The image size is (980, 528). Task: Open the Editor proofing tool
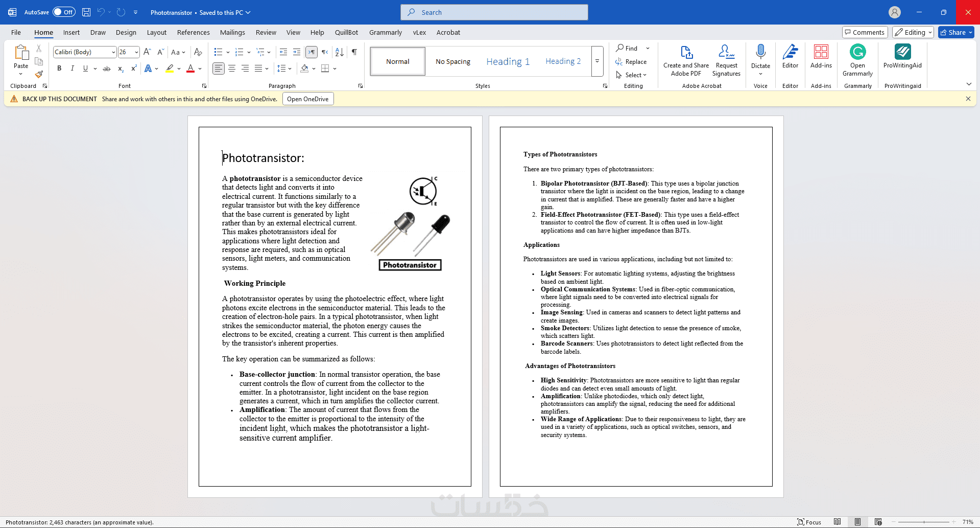(790, 56)
